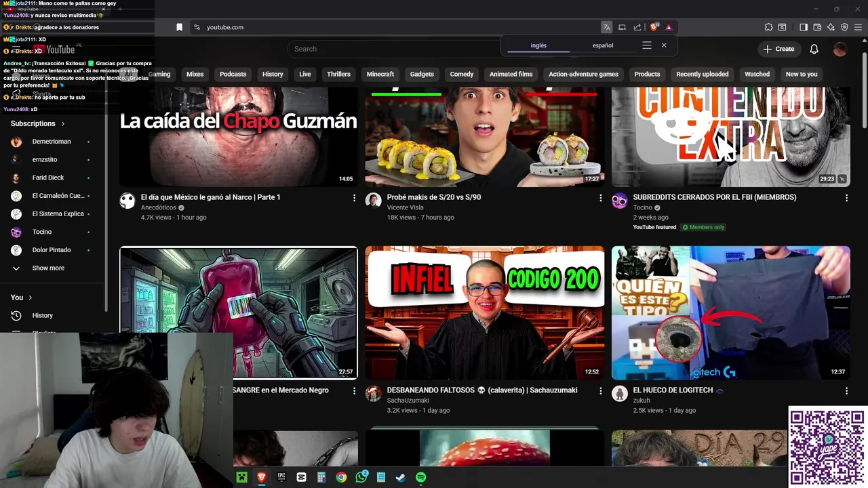Click the Brave Rewards triangle icon
This screenshot has height=488, width=868.
point(669,27)
